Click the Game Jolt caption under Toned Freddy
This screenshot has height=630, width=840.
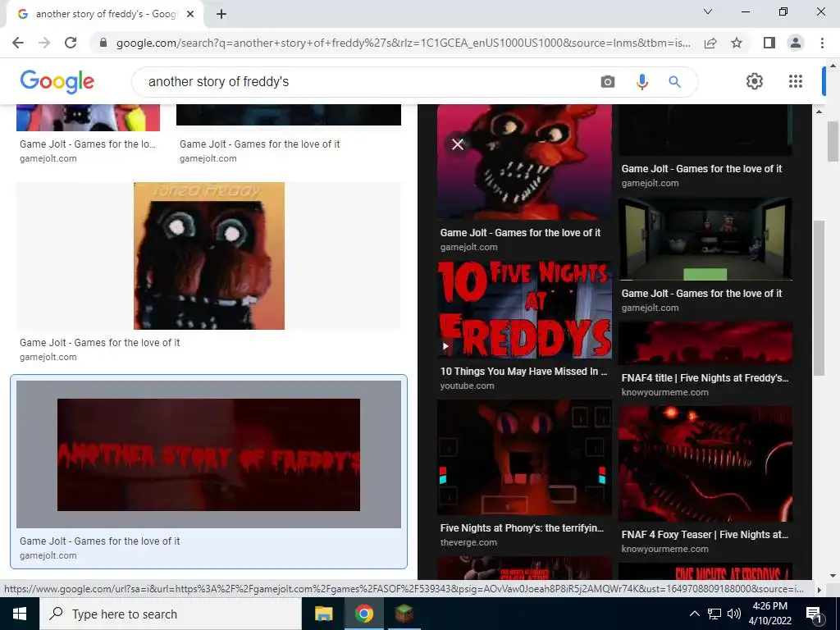(x=99, y=342)
